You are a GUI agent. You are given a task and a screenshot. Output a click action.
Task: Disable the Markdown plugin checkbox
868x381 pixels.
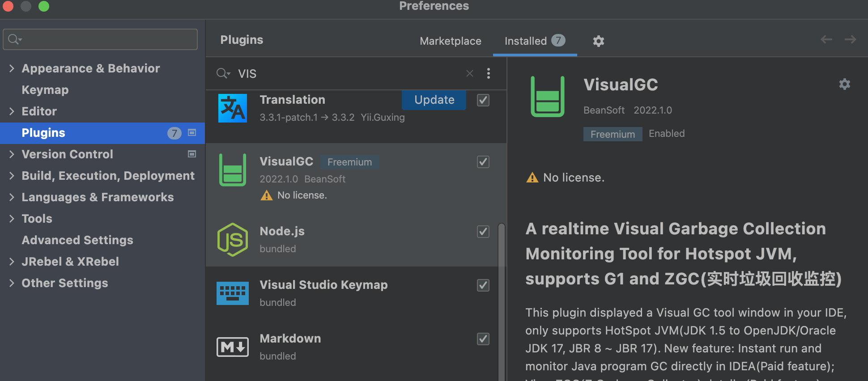tap(483, 339)
